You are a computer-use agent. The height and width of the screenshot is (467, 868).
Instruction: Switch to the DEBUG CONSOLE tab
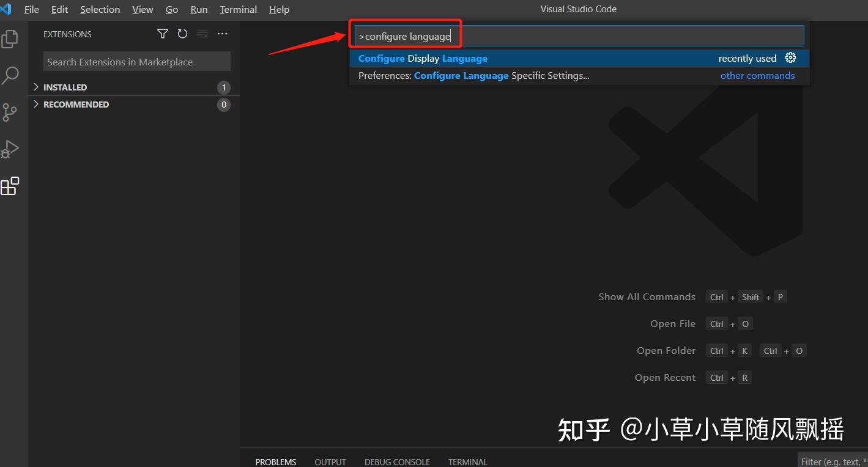[397, 462]
